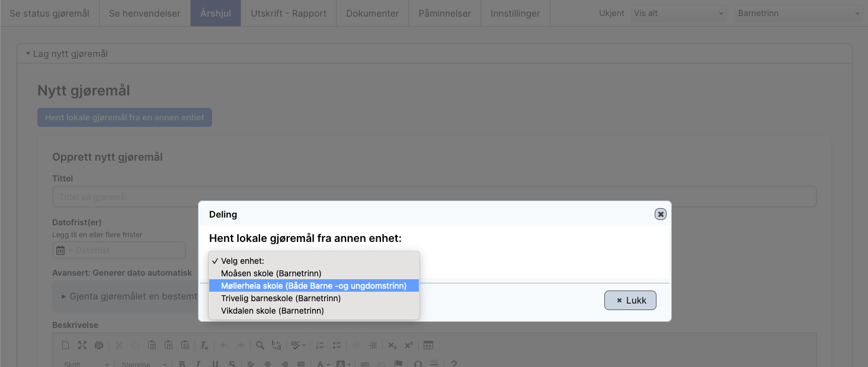
Task: Click the Avansert: Generer dato automatisk label
Action: click(x=122, y=273)
